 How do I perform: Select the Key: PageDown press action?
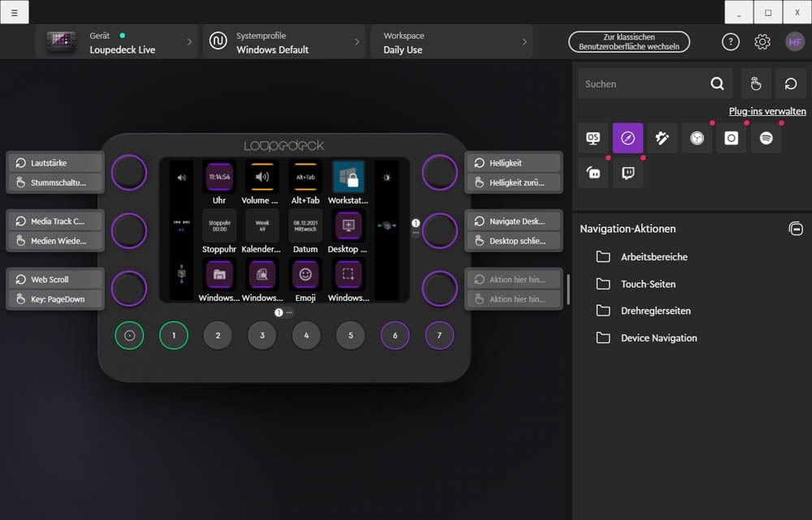[55, 299]
